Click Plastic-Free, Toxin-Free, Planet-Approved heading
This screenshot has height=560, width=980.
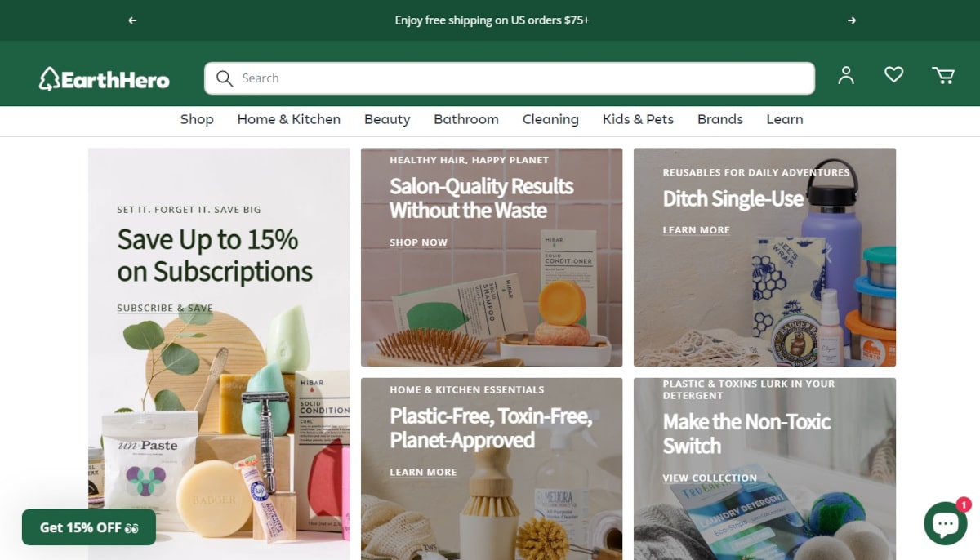[x=491, y=429]
